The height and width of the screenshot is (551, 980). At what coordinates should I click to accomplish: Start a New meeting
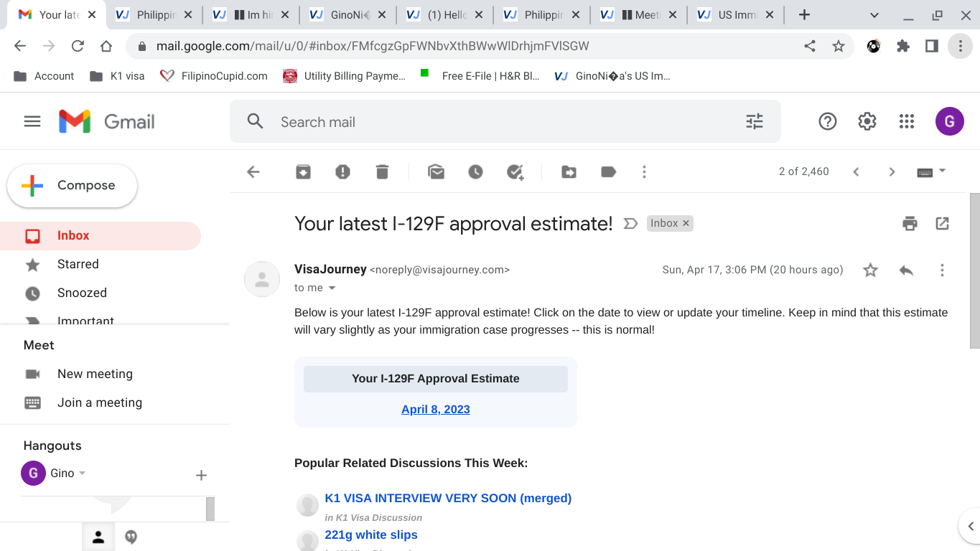pos(95,374)
